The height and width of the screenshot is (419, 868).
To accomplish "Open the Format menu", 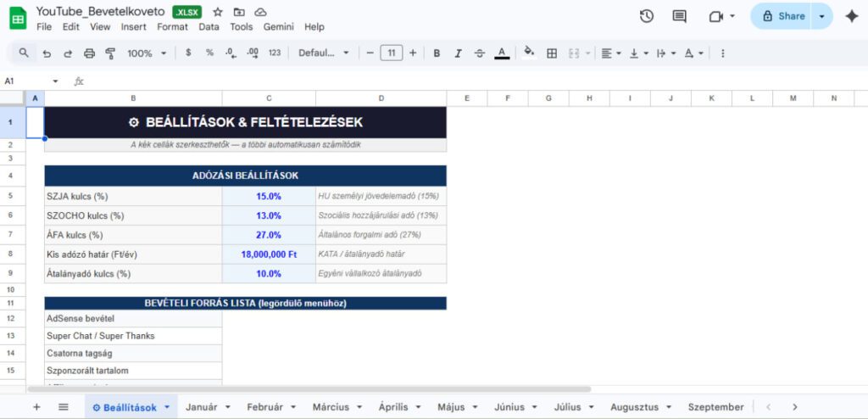I will [x=172, y=27].
